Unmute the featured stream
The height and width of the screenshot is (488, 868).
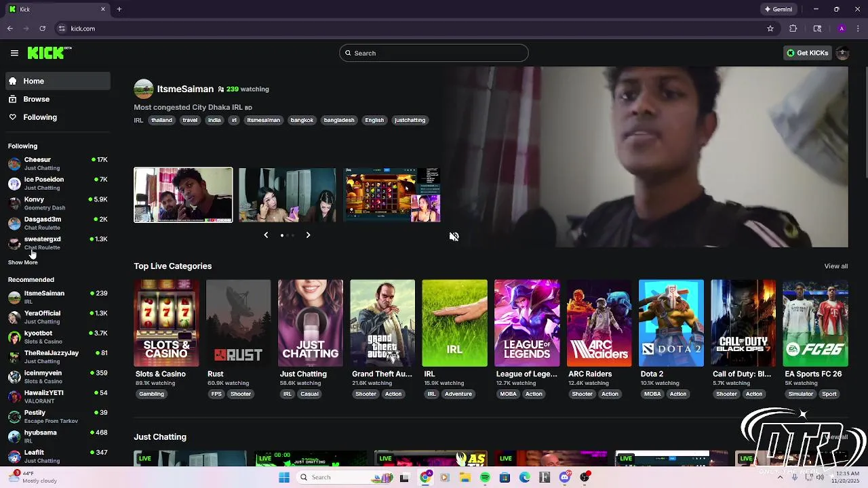(454, 237)
